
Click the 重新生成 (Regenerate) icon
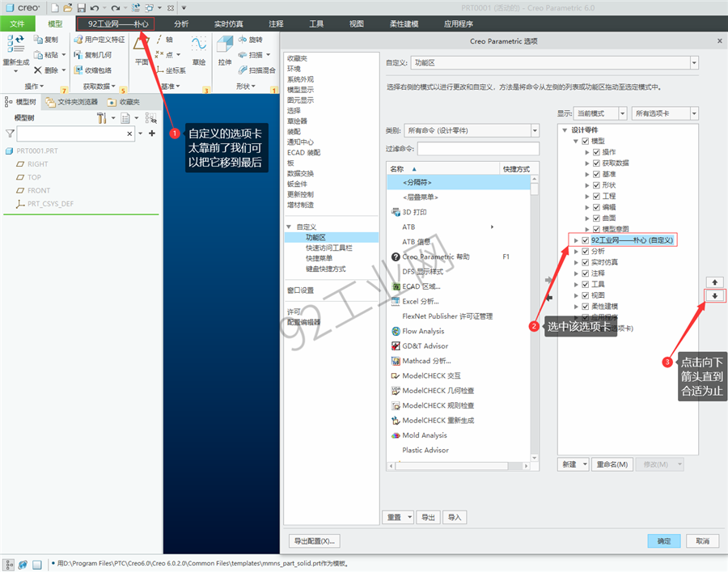(15, 43)
